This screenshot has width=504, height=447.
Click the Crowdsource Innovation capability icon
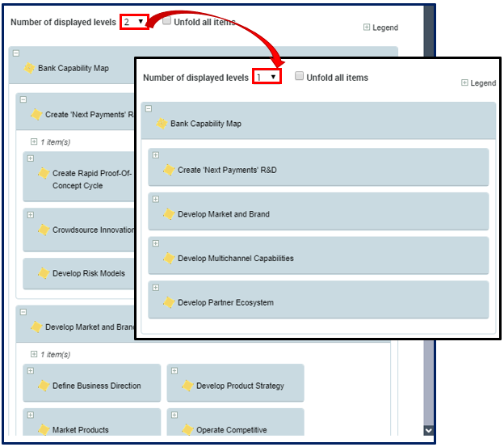44,230
